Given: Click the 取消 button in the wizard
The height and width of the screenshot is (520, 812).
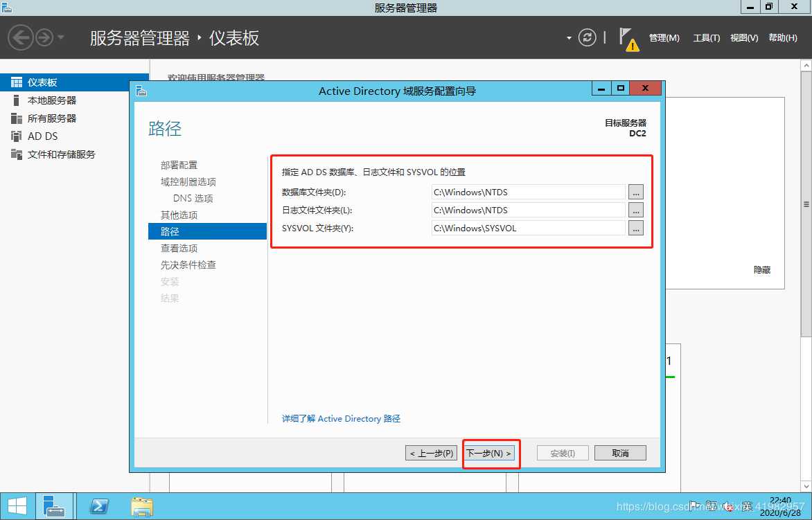Looking at the screenshot, I should (620, 454).
